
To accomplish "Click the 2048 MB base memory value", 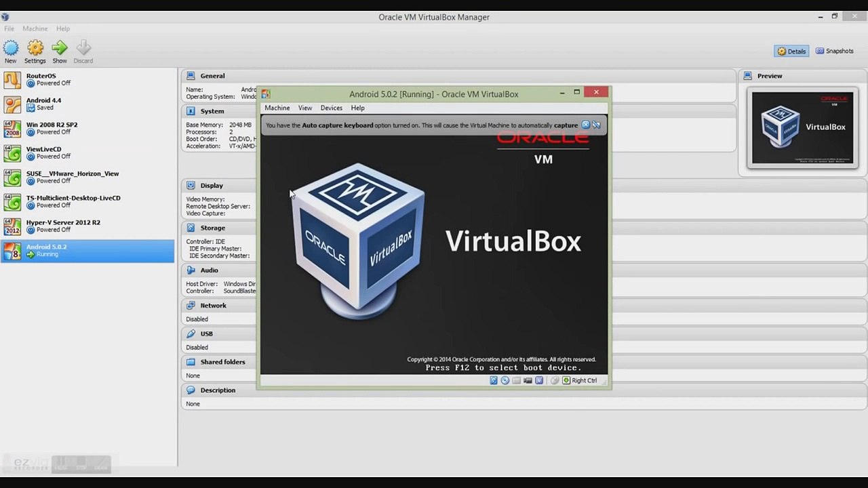I will pos(240,125).
